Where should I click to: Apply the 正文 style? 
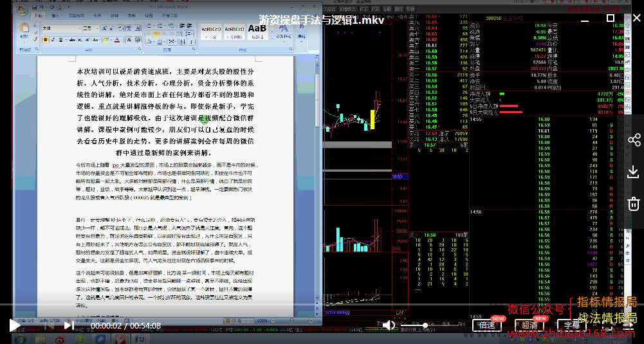[211, 32]
